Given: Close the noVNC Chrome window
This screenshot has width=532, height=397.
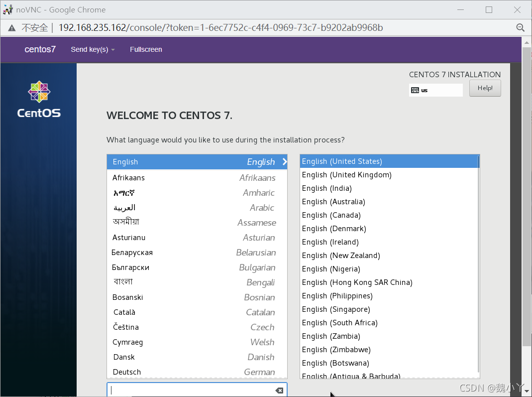Looking at the screenshot, I should pos(517,10).
